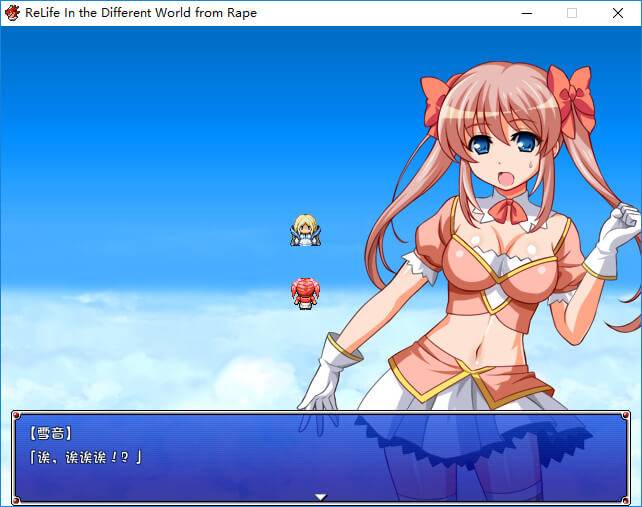Click the bottom-right red gem on dialogue frame
This screenshot has width=642, height=507.
[626, 500]
